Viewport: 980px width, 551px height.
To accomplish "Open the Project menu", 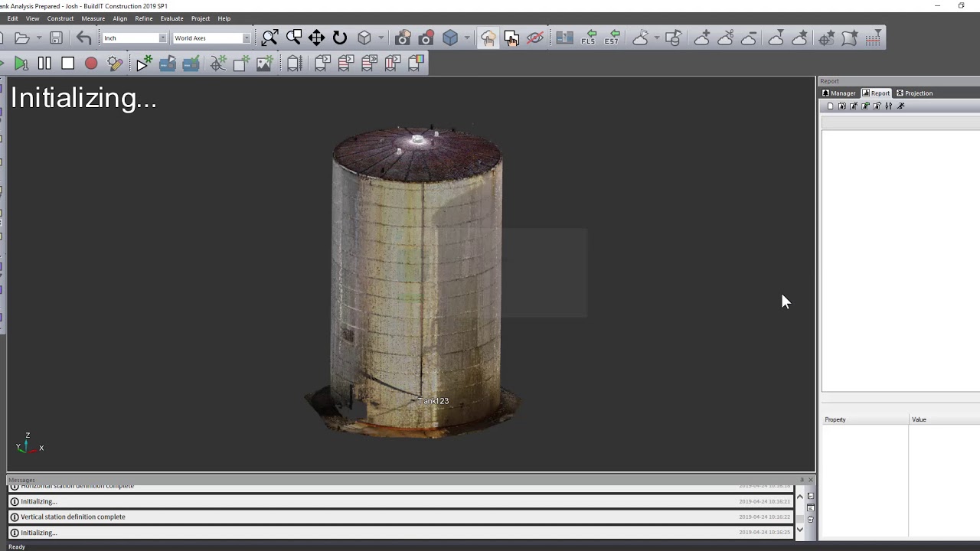I will pos(201,18).
